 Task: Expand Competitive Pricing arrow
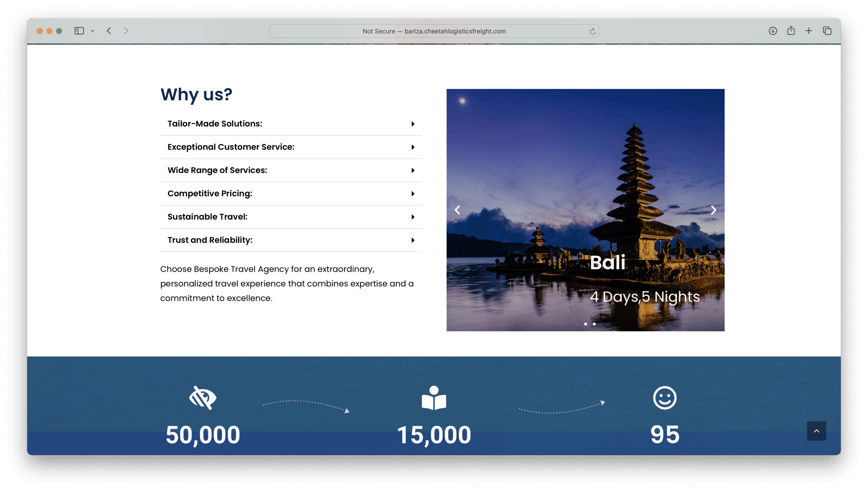(413, 194)
